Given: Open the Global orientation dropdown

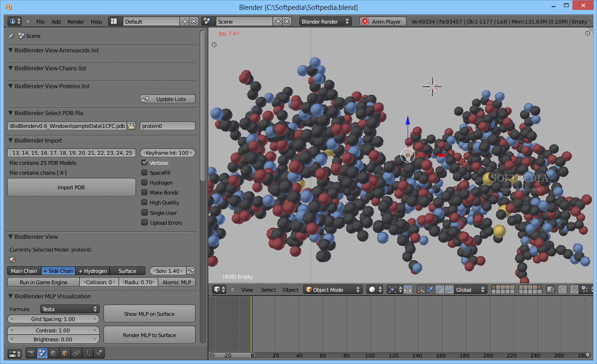Looking at the screenshot, I should pos(470,289).
